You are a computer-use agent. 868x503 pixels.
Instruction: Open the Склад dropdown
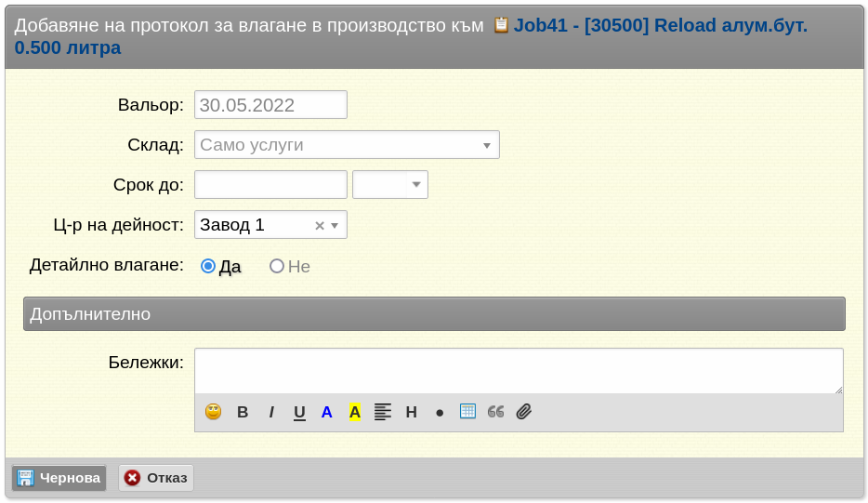click(x=347, y=145)
